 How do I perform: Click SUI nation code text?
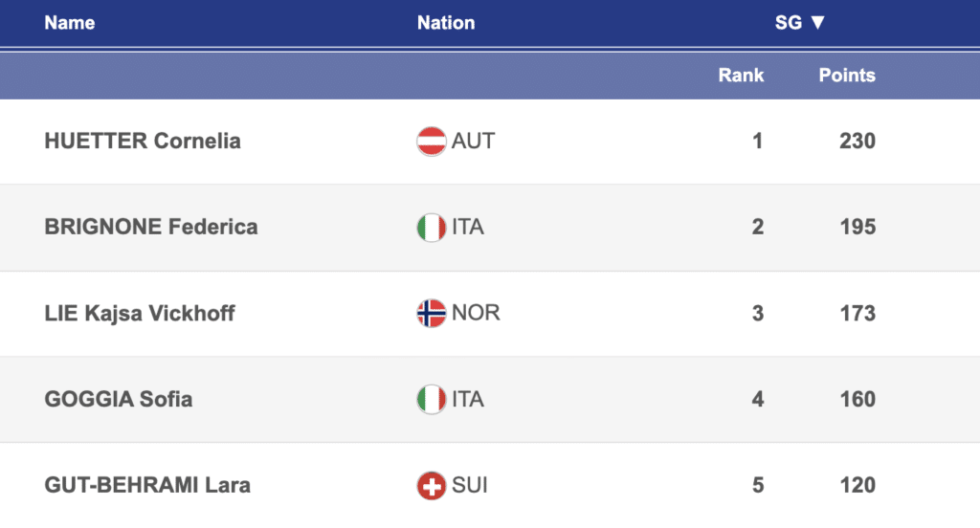pyautogui.click(x=470, y=486)
